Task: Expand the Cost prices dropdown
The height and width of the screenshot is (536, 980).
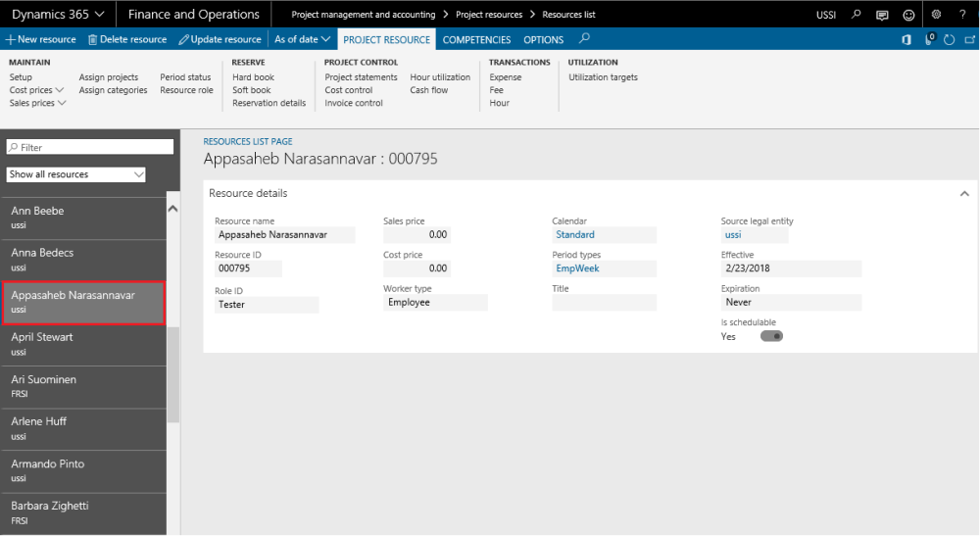Action: coord(36,90)
